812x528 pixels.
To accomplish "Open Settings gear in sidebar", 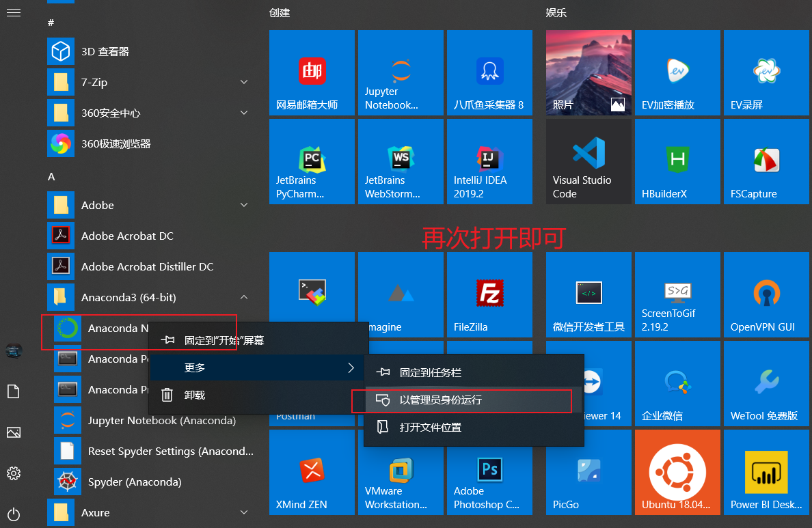I will point(14,473).
